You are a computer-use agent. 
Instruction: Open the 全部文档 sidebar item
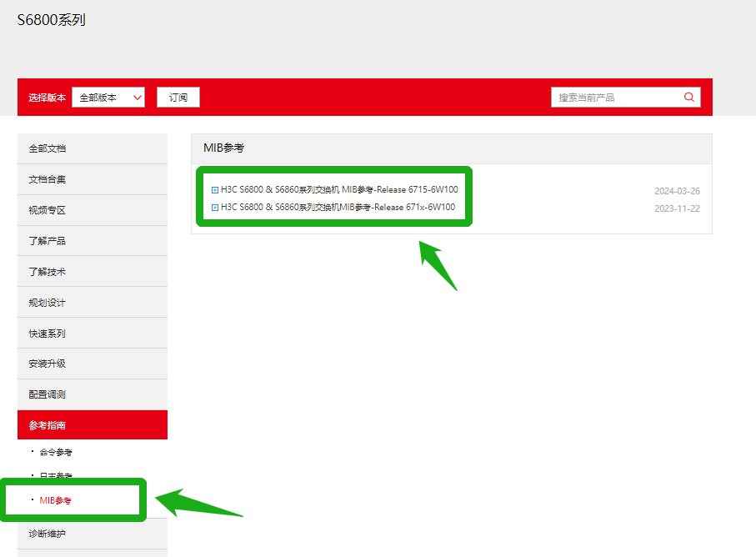pyautogui.click(x=93, y=148)
